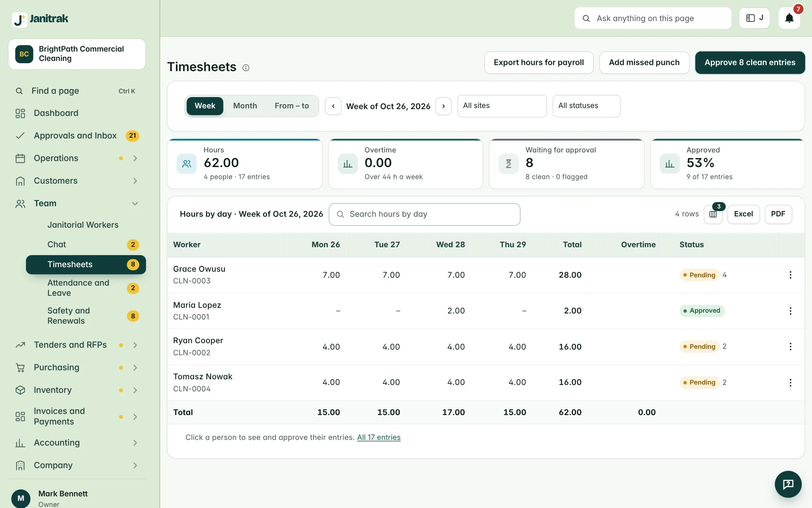Collapse the Team section
The width and height of the screenshot is (812, 508).
[77, 203]
